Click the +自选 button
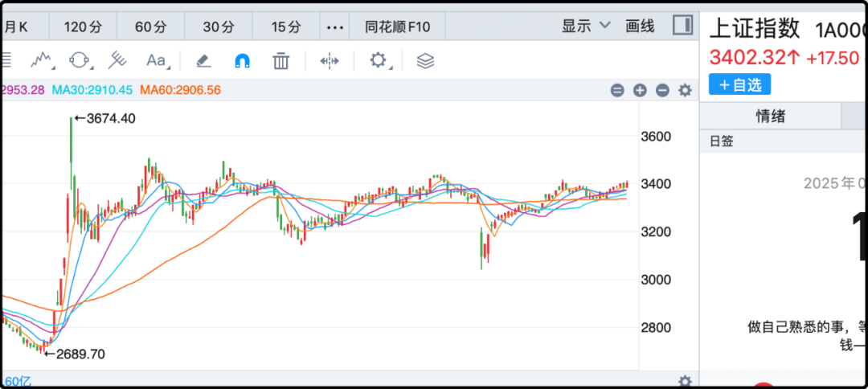The height and width of the screenshot is (389, 868). [x=739, y=84]
